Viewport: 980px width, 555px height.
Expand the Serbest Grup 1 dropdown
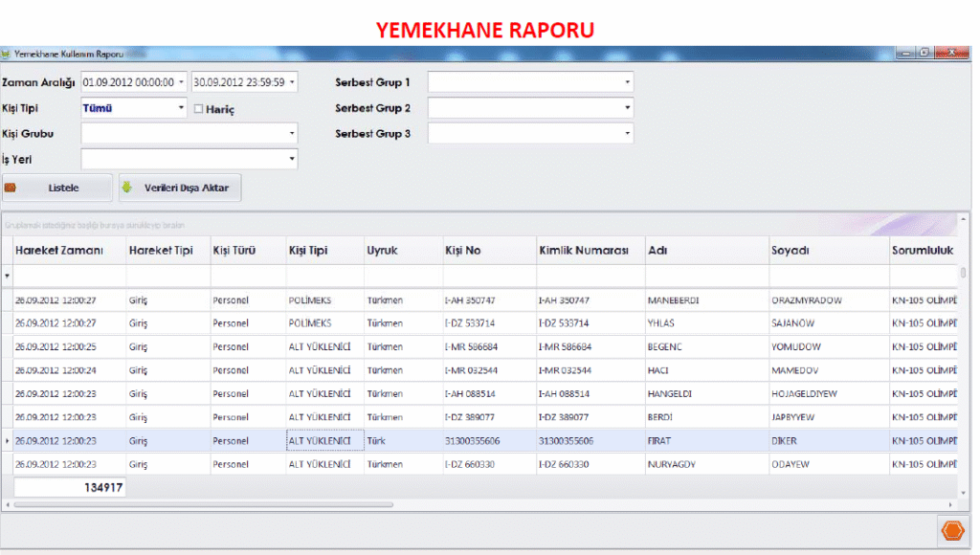[627, 83]
